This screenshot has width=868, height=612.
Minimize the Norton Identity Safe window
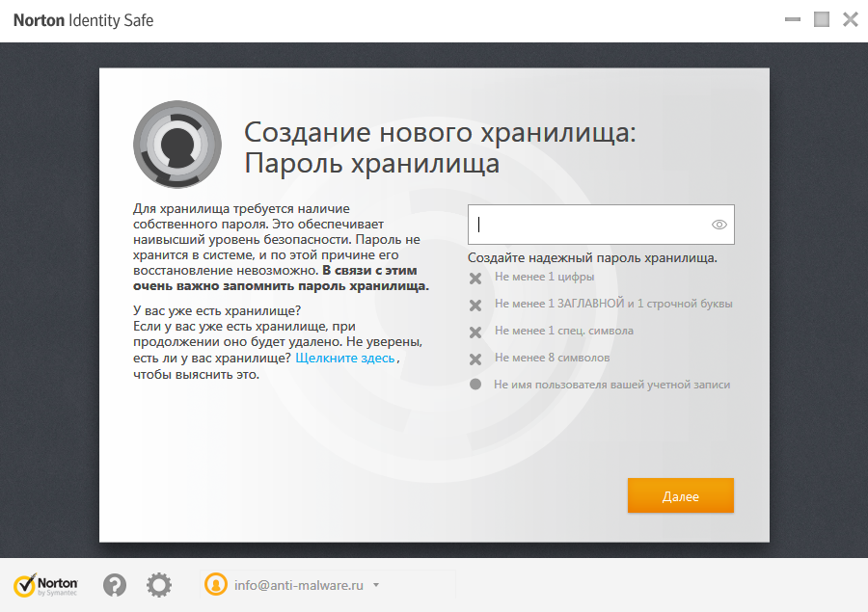(x=793, y=19)
